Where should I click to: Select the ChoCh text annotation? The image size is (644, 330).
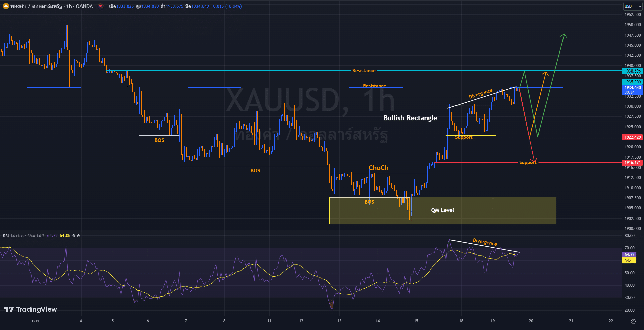378,168
